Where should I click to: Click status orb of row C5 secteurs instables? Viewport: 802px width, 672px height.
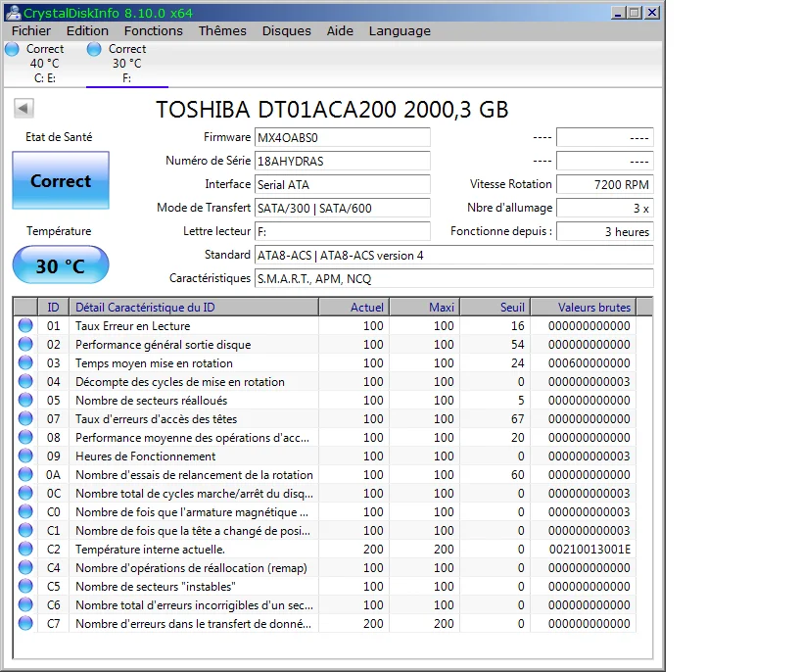coord(25,586)
